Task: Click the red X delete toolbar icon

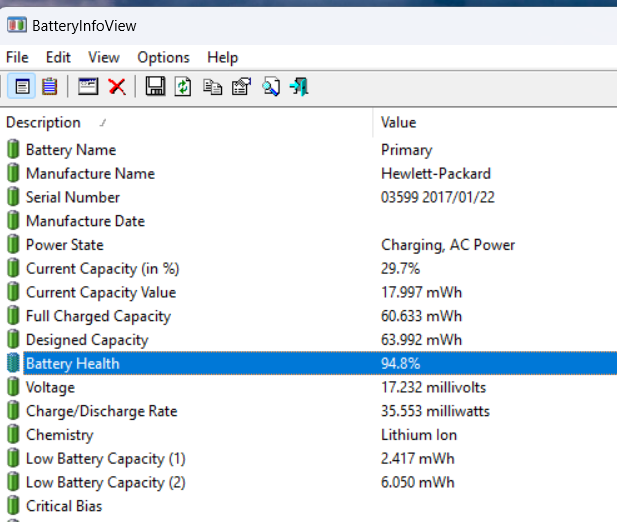Action: tap(117, 87)
